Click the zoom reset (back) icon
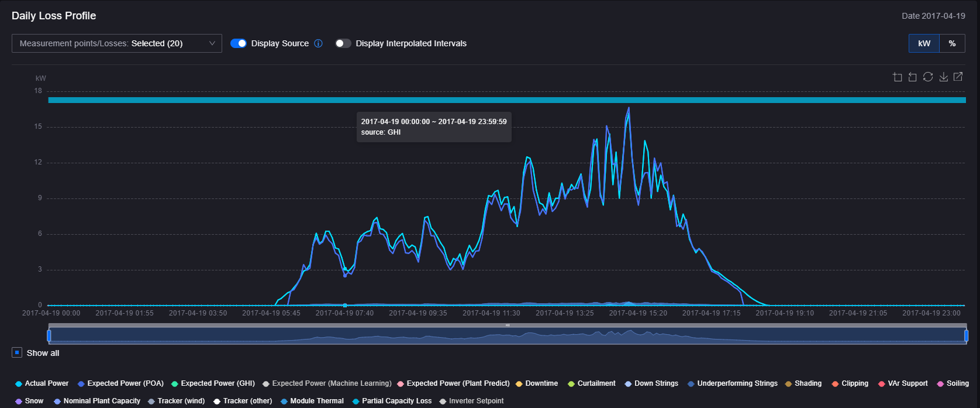980x408 pixels. coord(912,77)
